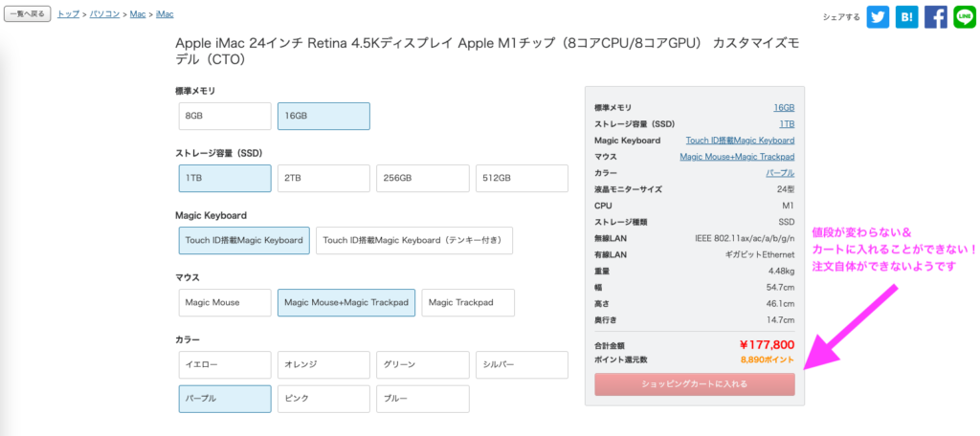Open Mac breadcrumb link
This screenshot has height=436, width=980.
point(138,13)
